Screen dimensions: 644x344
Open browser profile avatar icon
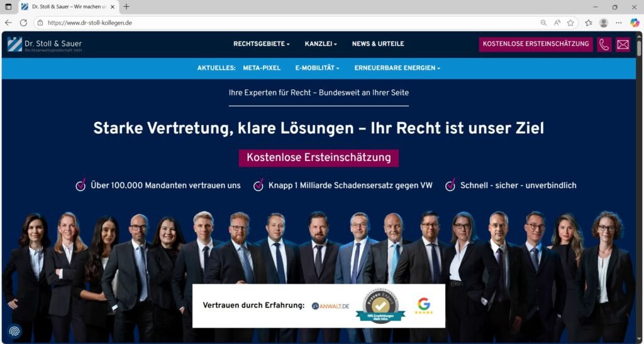603,23
